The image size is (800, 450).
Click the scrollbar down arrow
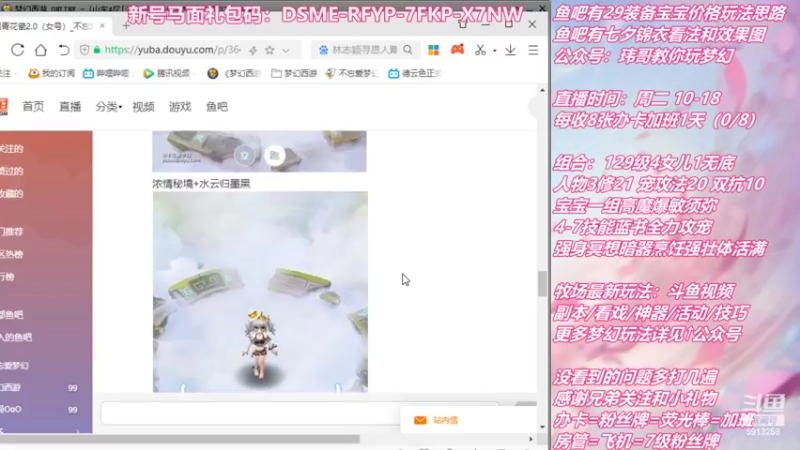pos(542,427)
